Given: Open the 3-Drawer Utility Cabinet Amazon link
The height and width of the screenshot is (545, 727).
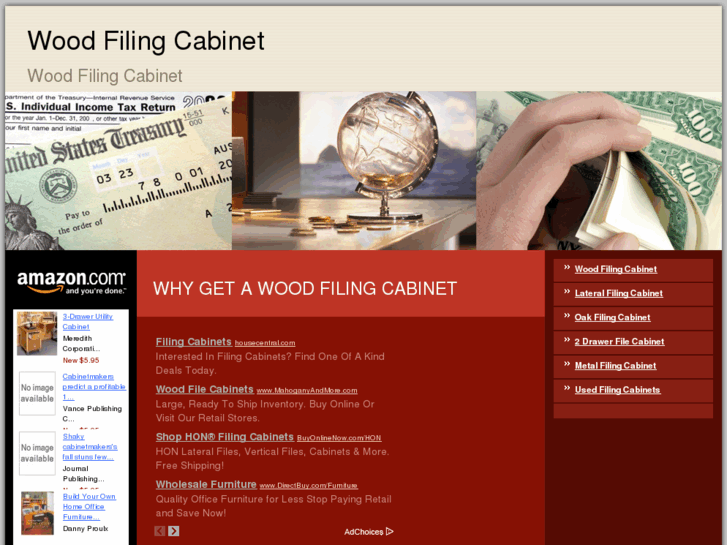Looking at the screenshot, I should coord(87,321).
